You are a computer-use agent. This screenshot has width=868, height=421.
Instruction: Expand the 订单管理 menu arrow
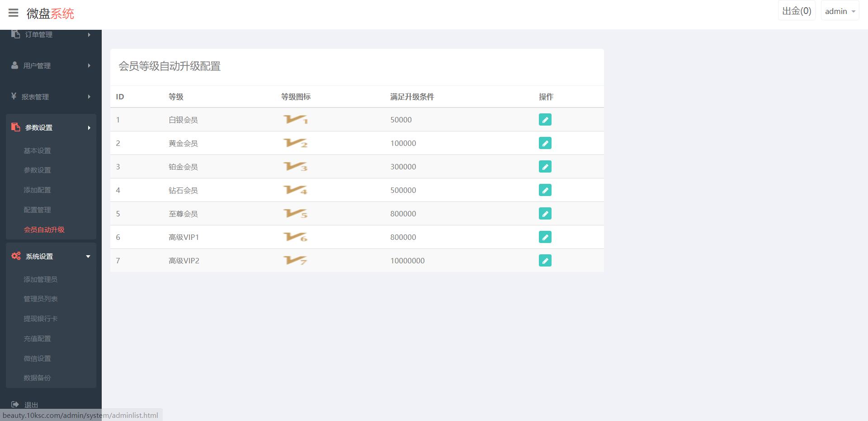89,35
